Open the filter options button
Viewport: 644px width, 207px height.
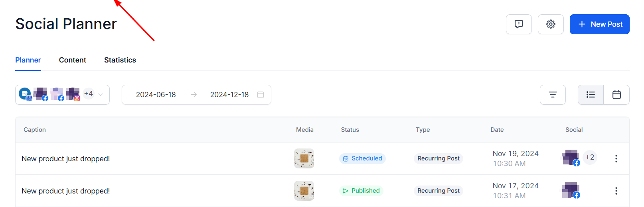pyautogui.click(x=553, y=95)
